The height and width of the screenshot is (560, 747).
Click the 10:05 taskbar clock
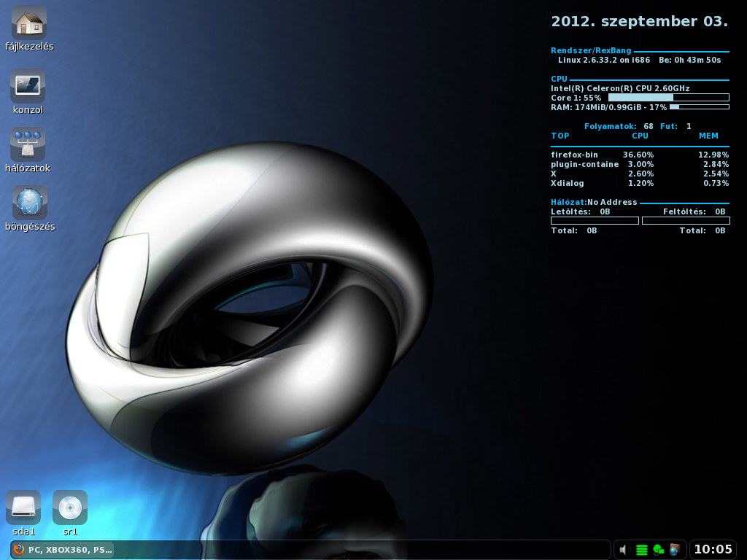(712, 550)
